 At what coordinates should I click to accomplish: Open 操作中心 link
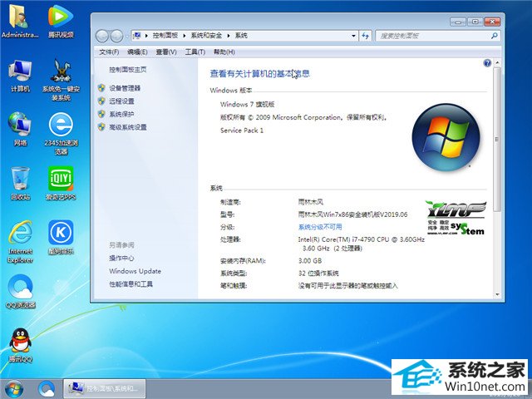pyautogui.click(x=121, y=259)
